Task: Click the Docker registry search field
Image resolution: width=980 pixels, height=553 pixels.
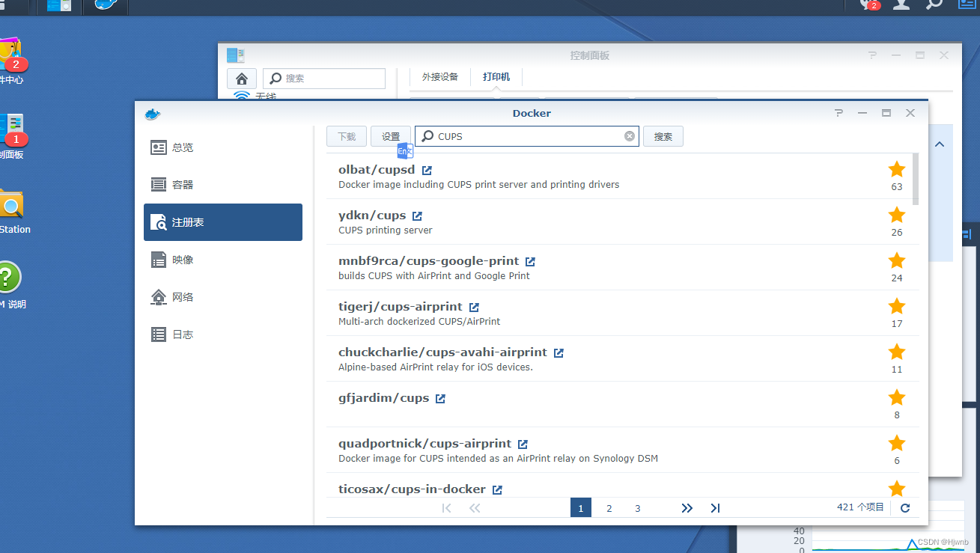Action: coord(527,136)
